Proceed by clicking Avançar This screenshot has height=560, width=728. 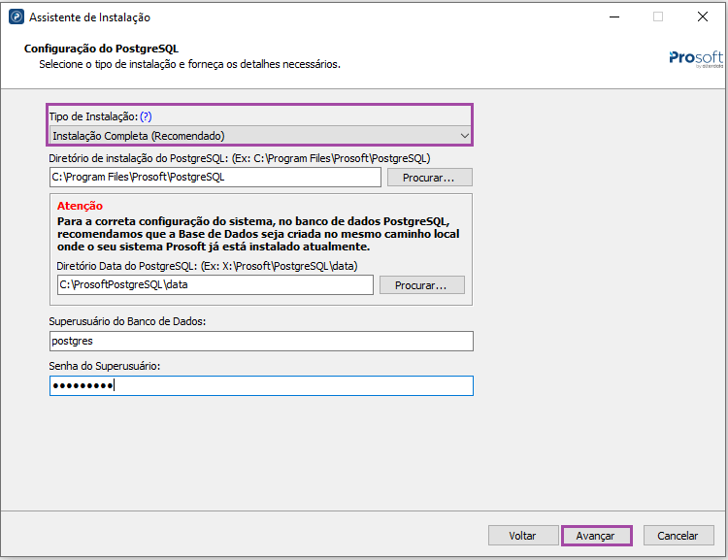point(596,536)
